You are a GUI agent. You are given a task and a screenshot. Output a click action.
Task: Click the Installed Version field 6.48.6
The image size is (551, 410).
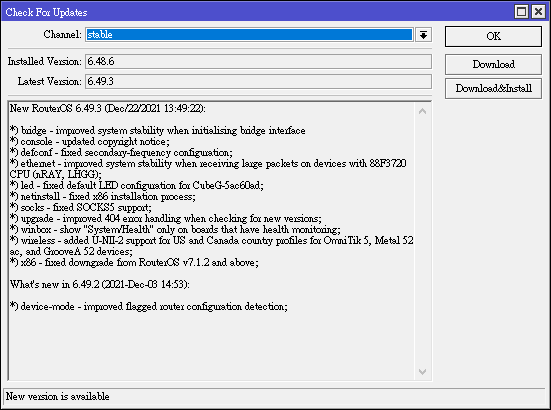(258, 61)
